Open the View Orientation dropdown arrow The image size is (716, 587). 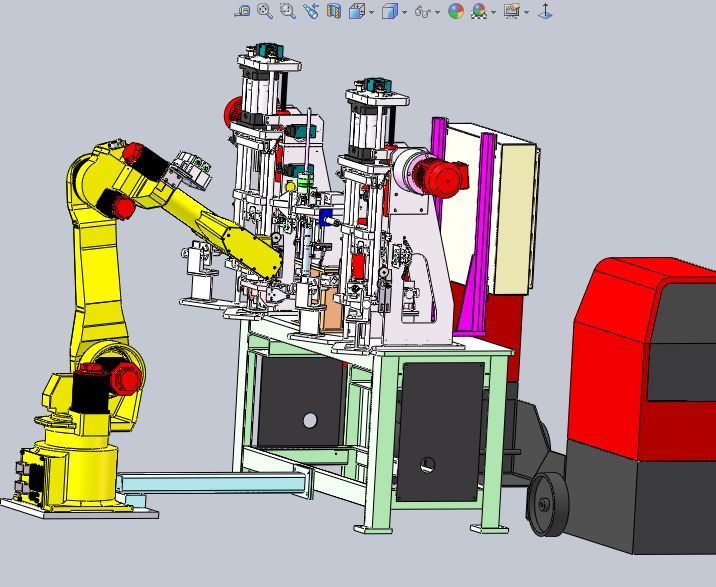pos(371,12)
